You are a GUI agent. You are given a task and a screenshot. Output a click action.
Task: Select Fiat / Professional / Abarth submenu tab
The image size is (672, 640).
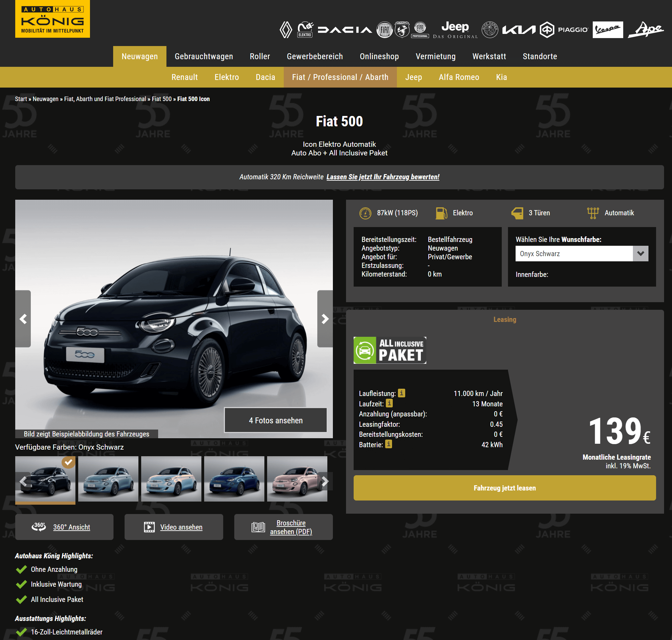pos(340,77)
